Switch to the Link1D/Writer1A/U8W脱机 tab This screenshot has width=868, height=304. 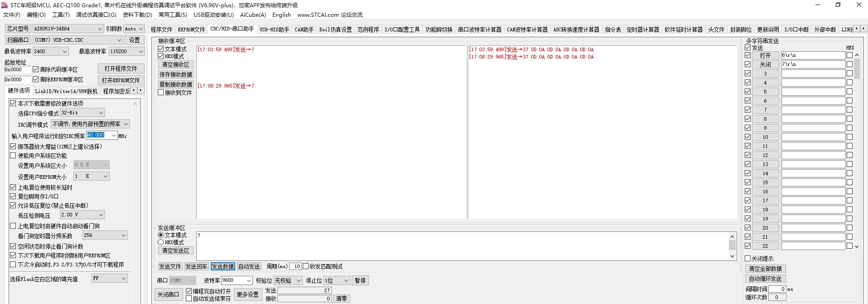point(66,91)
